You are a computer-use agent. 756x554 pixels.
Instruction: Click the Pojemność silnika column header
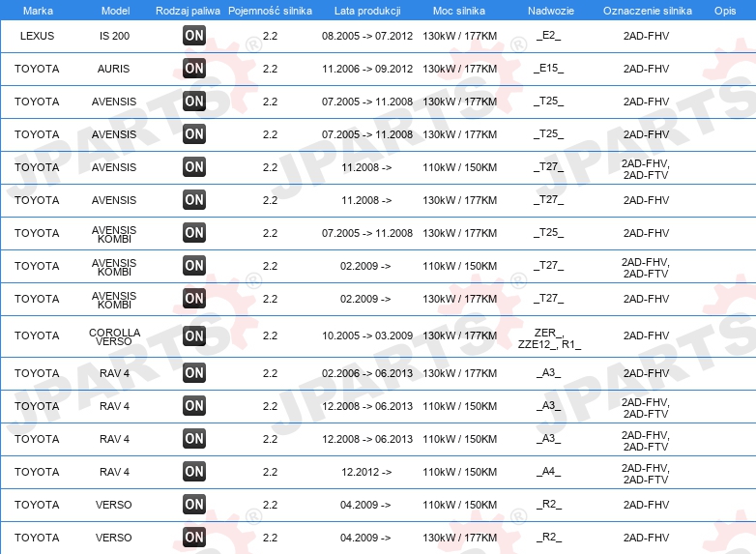click(x=270, y=11)
